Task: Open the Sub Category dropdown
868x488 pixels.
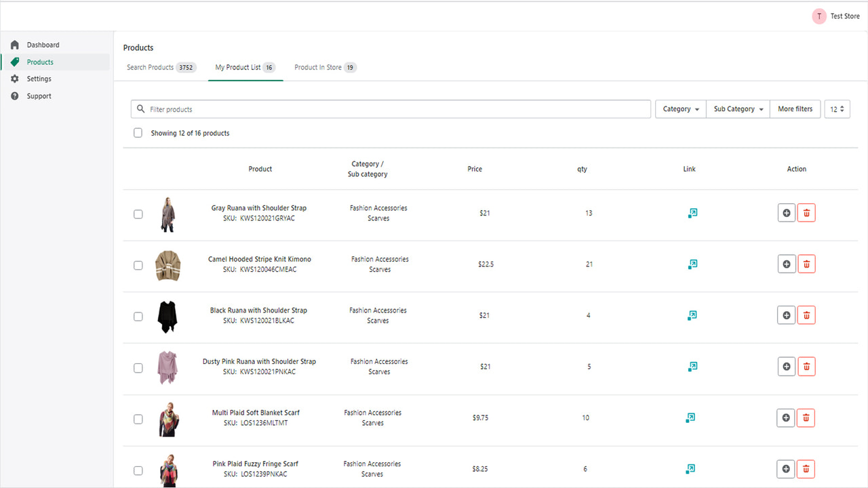Action: coord(737,108)
